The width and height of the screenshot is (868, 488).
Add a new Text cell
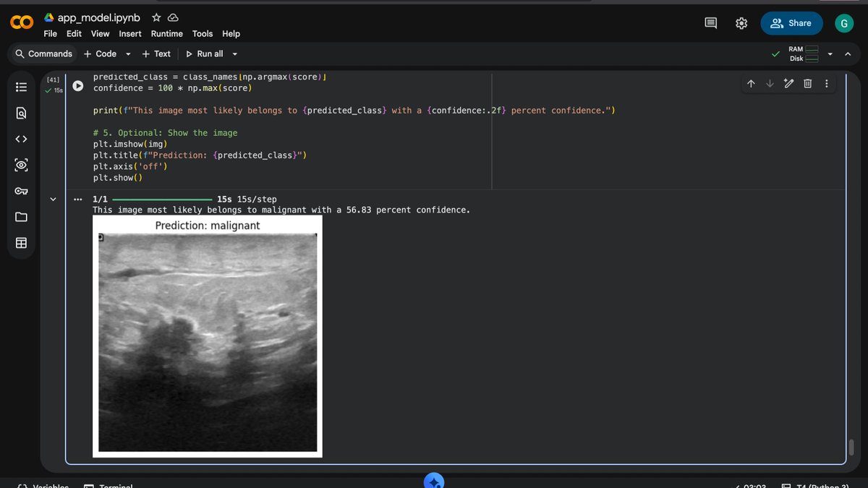click(156, 53)
